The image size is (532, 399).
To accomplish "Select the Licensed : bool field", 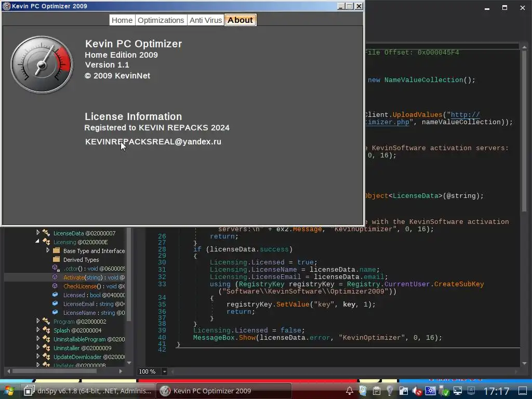I will pyautogui.click(x=94, y=295).
